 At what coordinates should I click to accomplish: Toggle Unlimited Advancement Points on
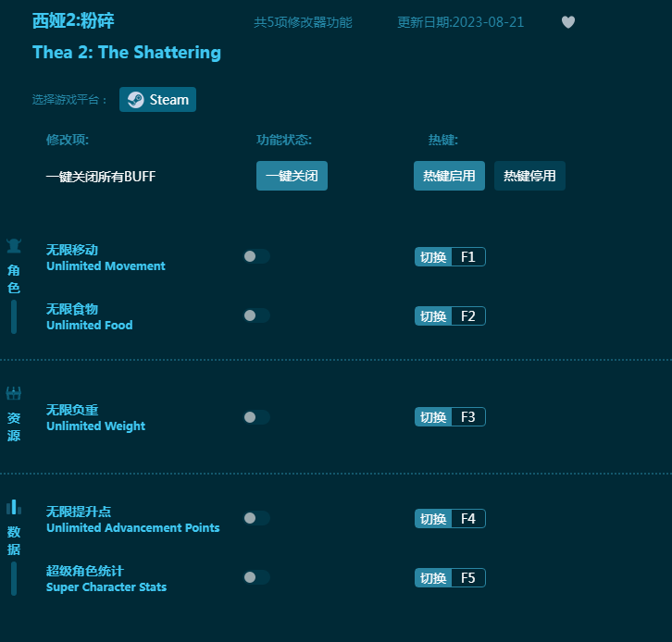click(x=256, y=518)
